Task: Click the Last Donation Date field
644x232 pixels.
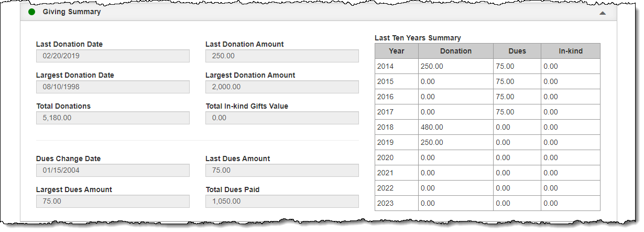Action: [x=113, y=56]
